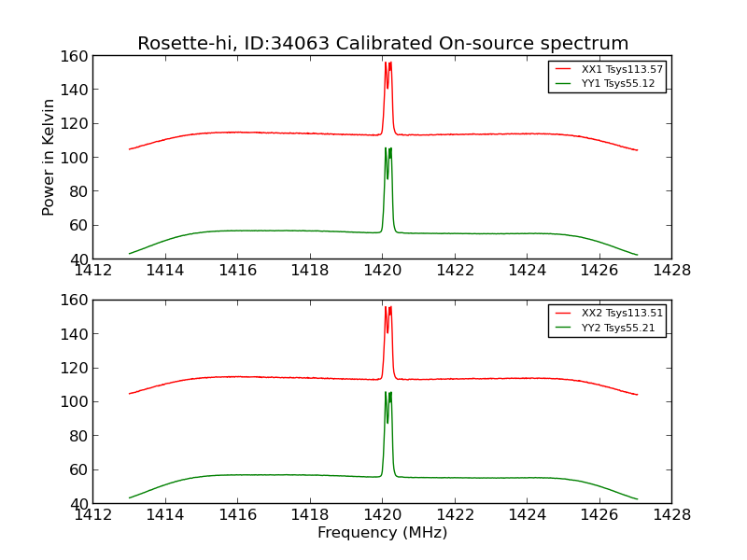Click the plot title "Rosette-hi, ID:34063 Calibrated On-source spectrum"

point(383,43)
